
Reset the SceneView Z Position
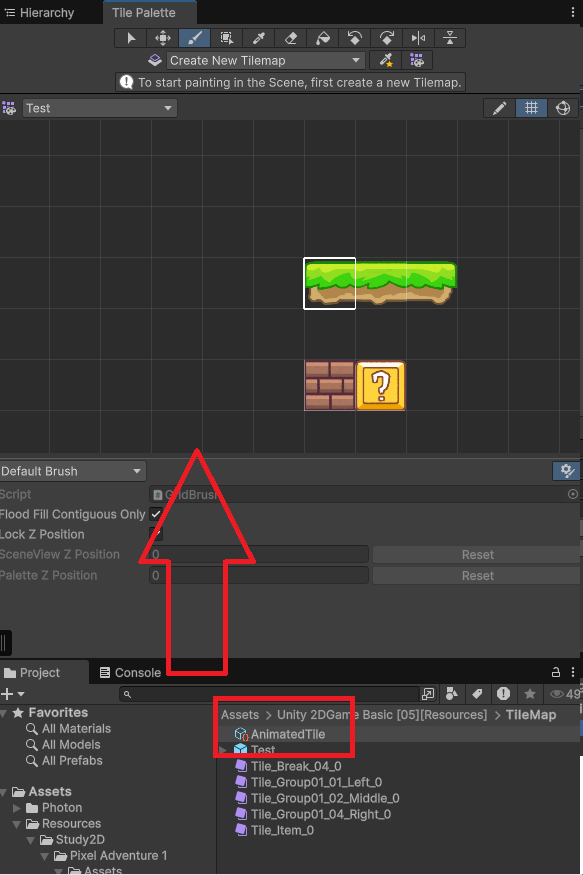click(x=477, y=555)
